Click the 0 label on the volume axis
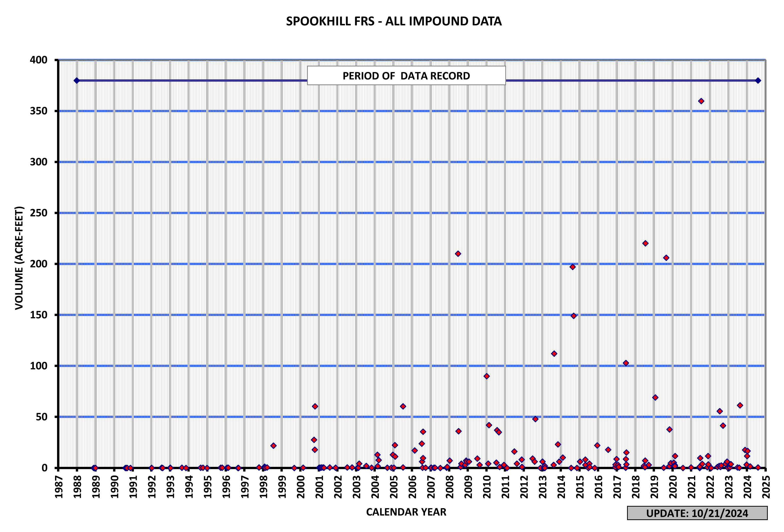This screenshot has width=784, height=532. click(x=45, y=468)
